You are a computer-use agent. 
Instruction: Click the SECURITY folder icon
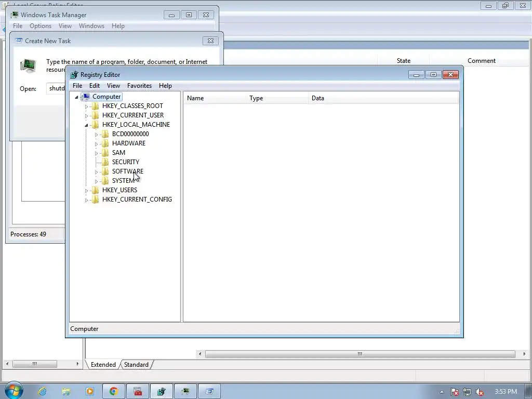[105, 162]
